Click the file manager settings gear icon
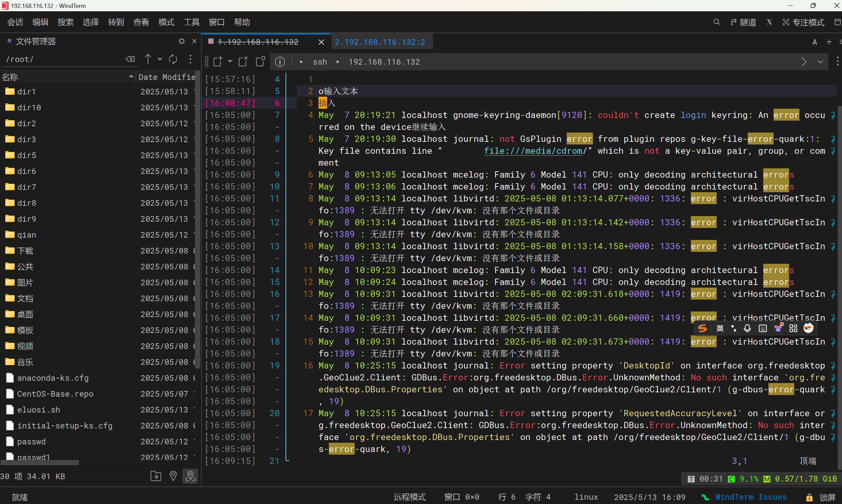Viewport: 842px width, 504px height. click(x=182, y=41)
